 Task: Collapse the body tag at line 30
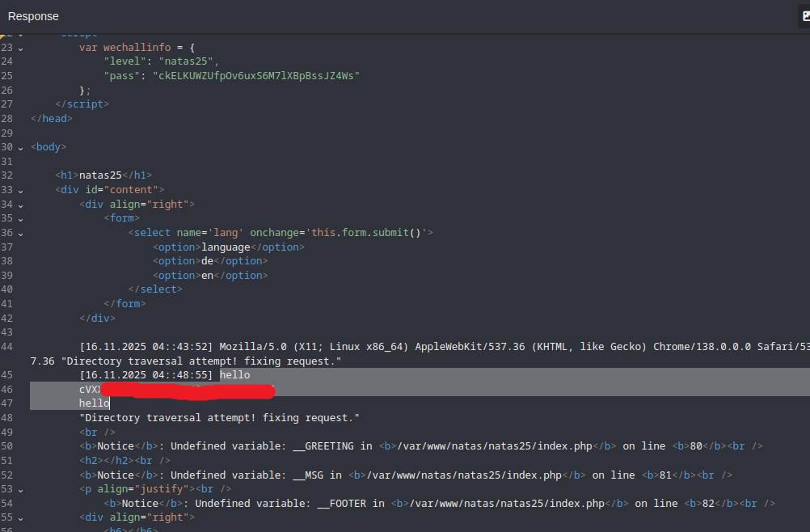pos(20,147)
